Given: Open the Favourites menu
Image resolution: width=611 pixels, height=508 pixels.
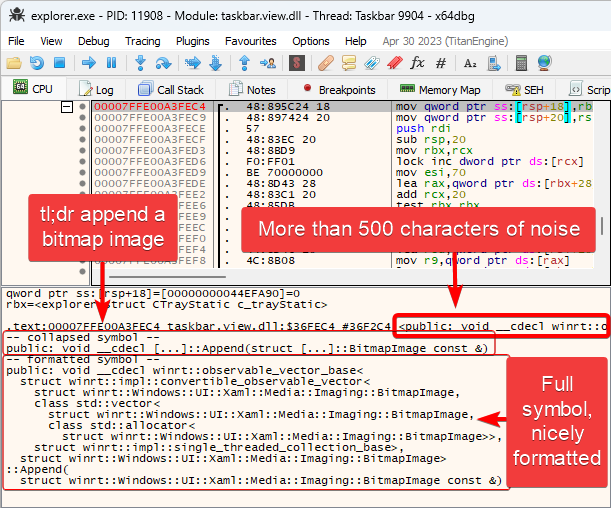Looking at the screenshot, I should pos(251,41).
